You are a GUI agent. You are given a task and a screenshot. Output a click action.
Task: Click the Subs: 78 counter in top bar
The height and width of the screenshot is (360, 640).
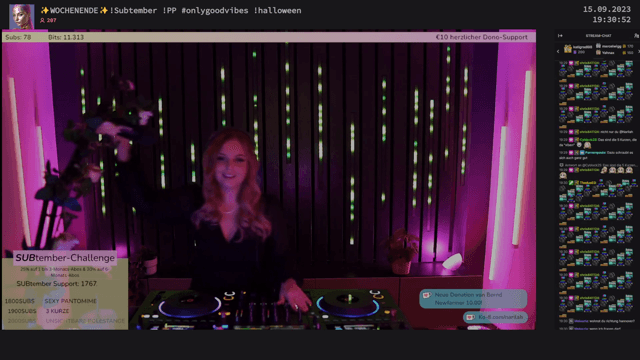tap(18, 37)
